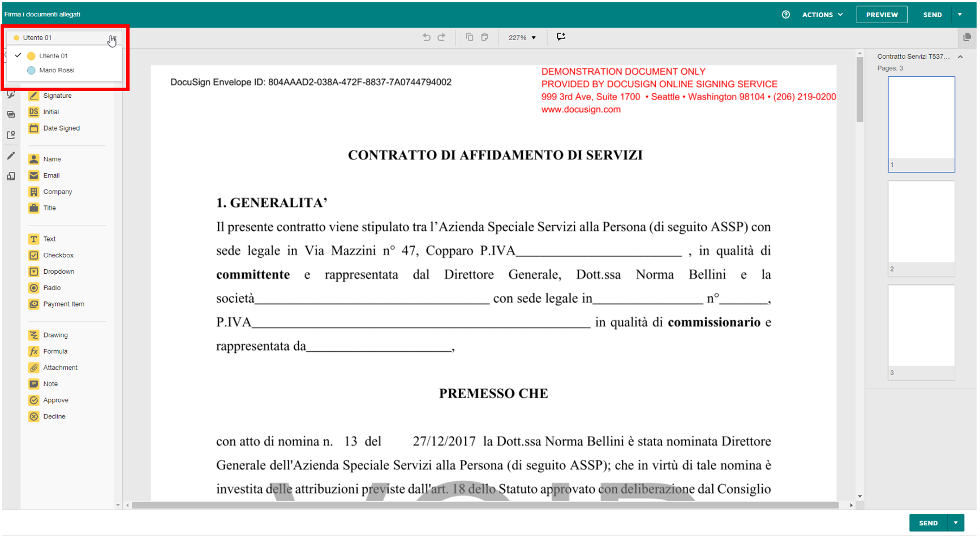Click 'Firma i documenti allegati' title

point(42,15)
